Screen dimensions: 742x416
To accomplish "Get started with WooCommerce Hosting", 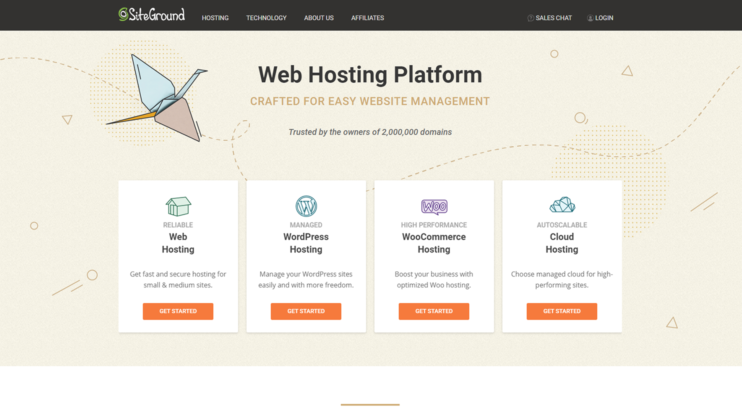I will (434, 311).
